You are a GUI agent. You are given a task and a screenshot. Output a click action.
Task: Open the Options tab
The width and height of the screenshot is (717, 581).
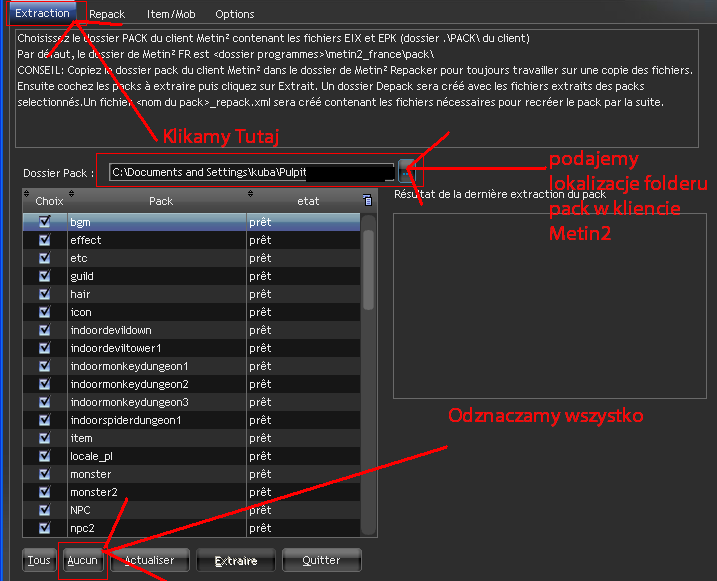235,14
